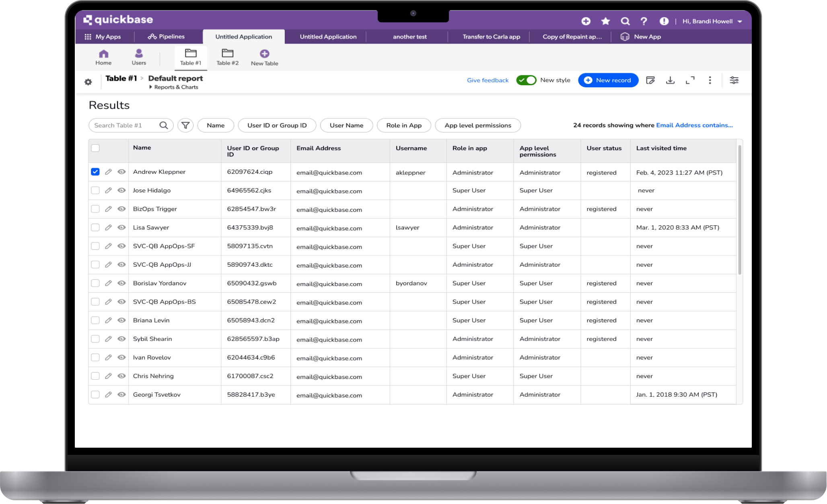Open the Pipelines tab
The width and height of the screenshot is (827, 504).
(166, 37)
